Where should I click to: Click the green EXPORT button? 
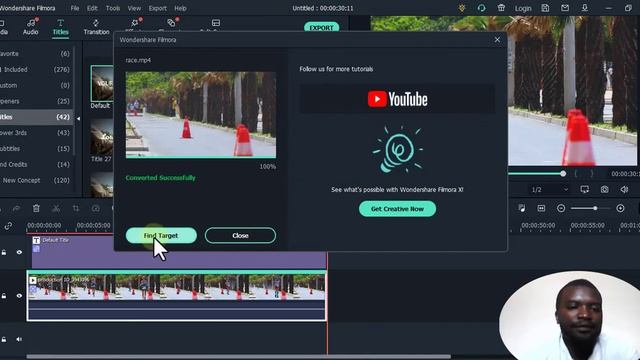click(x=321, y=27)
